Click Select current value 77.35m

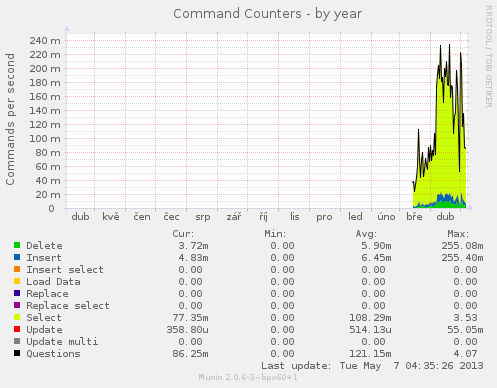coord(190,318)
